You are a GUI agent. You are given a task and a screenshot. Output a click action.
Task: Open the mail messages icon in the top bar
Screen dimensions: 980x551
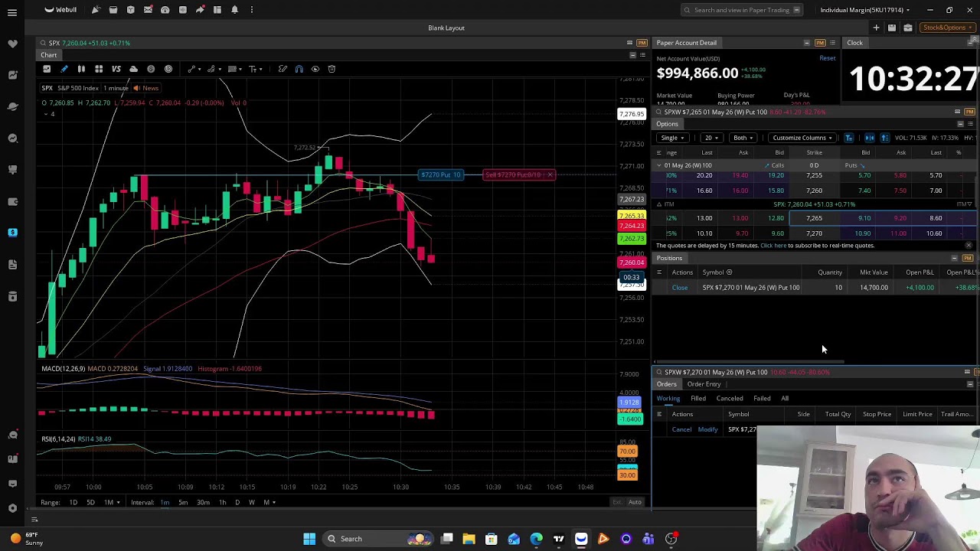(148, 9)
